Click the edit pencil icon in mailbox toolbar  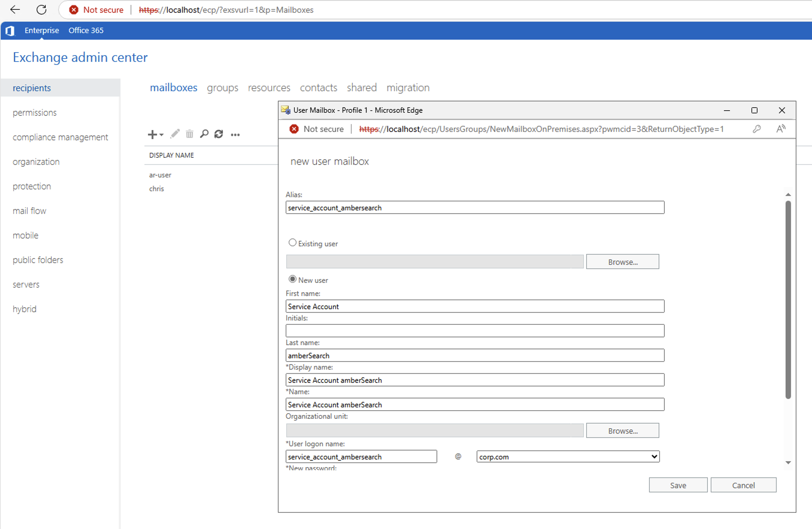175,134
